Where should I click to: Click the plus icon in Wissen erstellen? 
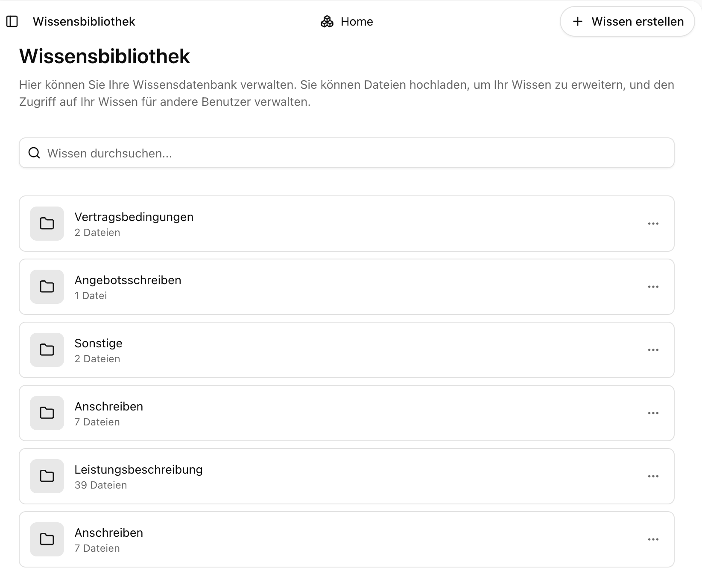pyautogui.click(x=578, y=21)
